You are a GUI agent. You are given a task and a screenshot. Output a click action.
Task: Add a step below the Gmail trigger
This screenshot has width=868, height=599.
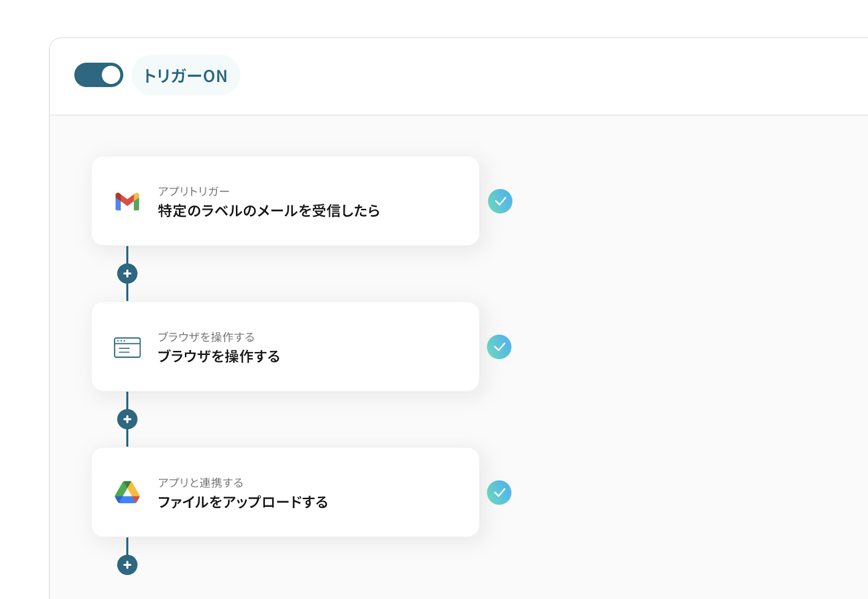[127, 273]
